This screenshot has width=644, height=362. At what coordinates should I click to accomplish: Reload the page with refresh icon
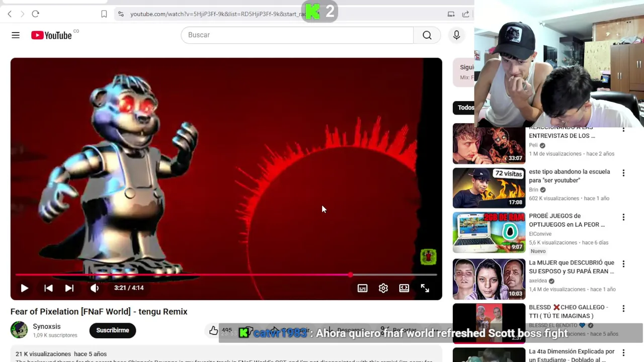pyautogui.click(x=35, y=14)
